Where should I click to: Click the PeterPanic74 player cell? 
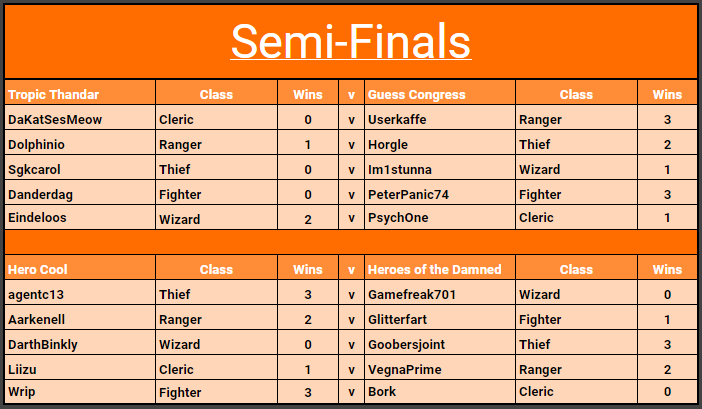[x=440, y=193]
